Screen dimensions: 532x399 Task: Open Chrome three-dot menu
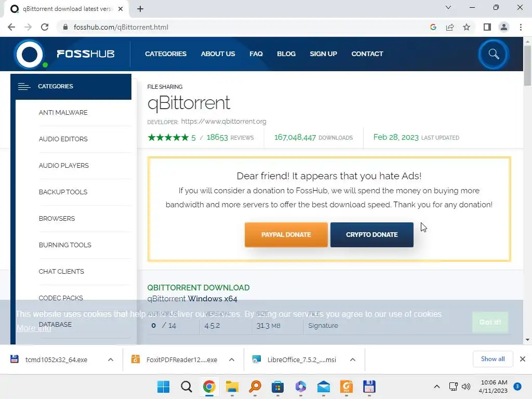tap(521, 27)
